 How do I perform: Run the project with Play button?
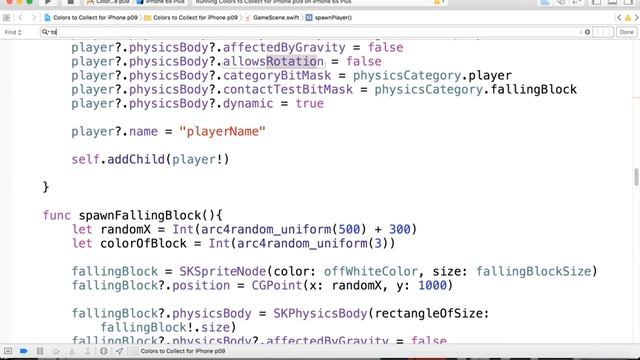click(48, 2)
